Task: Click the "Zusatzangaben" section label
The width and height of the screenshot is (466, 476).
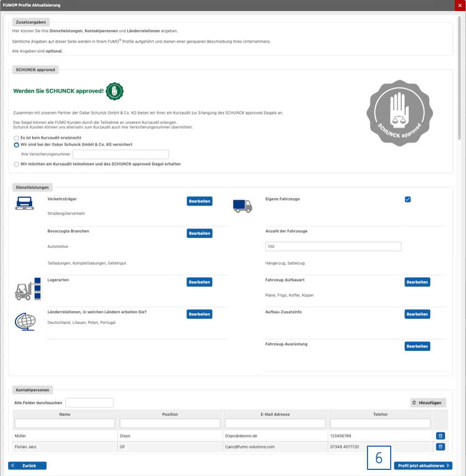Action: pos(31,22)
